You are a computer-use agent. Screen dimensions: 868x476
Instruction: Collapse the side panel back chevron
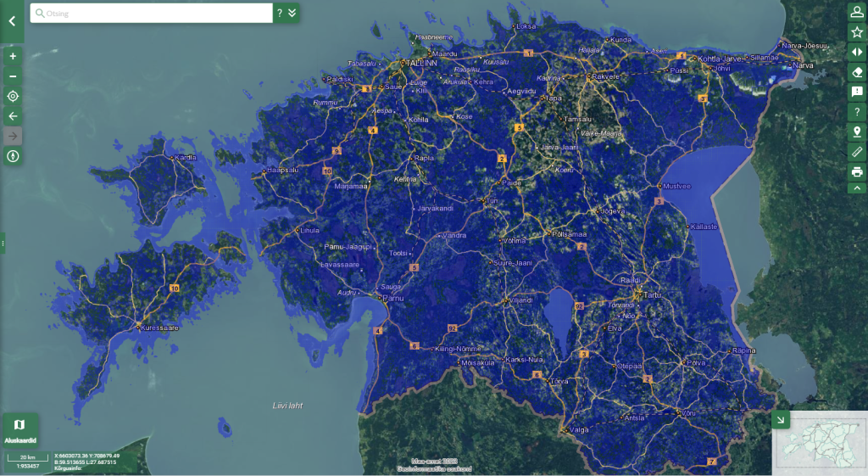[x=12, y=21]
